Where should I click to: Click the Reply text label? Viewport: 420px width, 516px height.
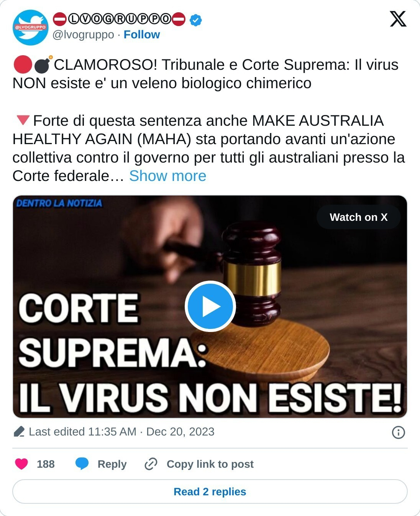tap(112, 464)
